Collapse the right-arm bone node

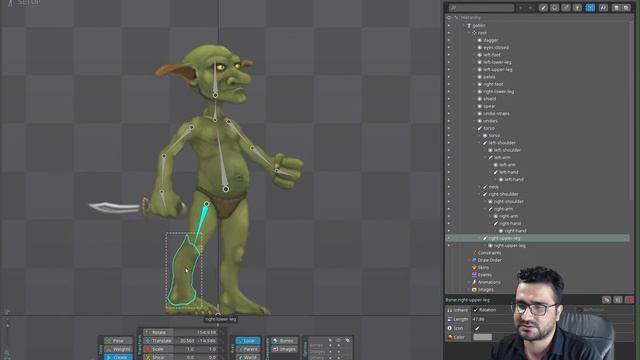pos(485,209)
